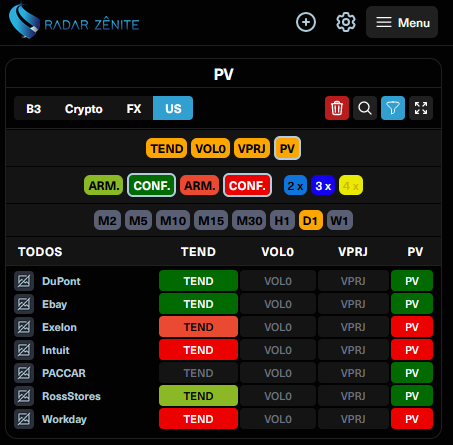Viewport: 453px width, 445px height.
Task: Open chart icon for DuPont
Action: pos(24,281)
